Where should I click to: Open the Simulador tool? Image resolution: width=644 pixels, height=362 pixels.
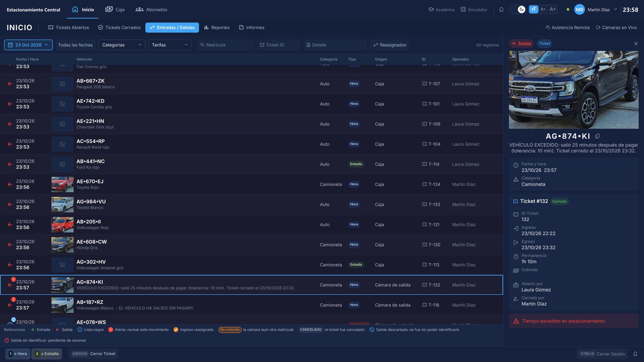pyautogui.click(x=474, y=10)
